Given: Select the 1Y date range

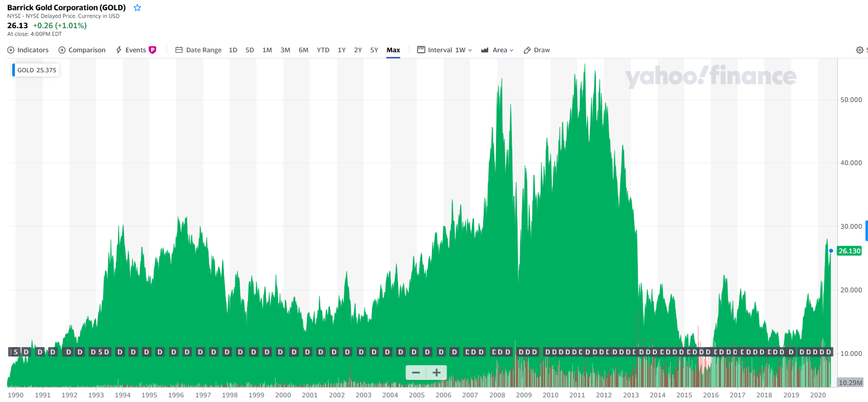Looking at the screenshot, I should (342, 50).
